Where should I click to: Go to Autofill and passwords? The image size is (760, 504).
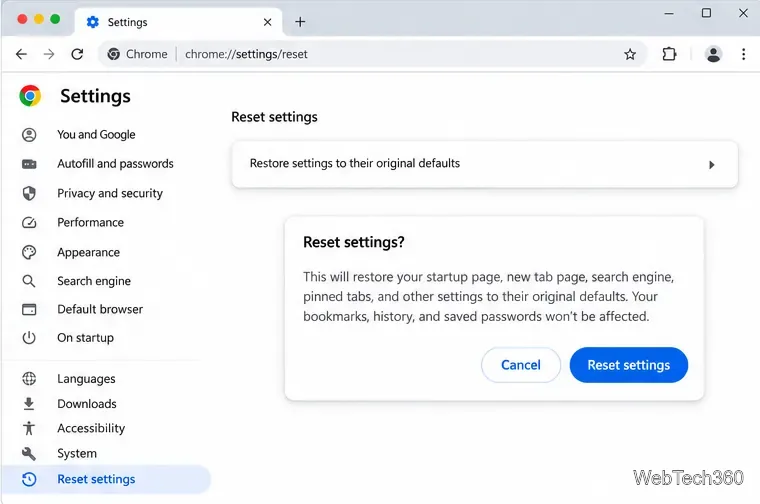[x=115, y=164]
